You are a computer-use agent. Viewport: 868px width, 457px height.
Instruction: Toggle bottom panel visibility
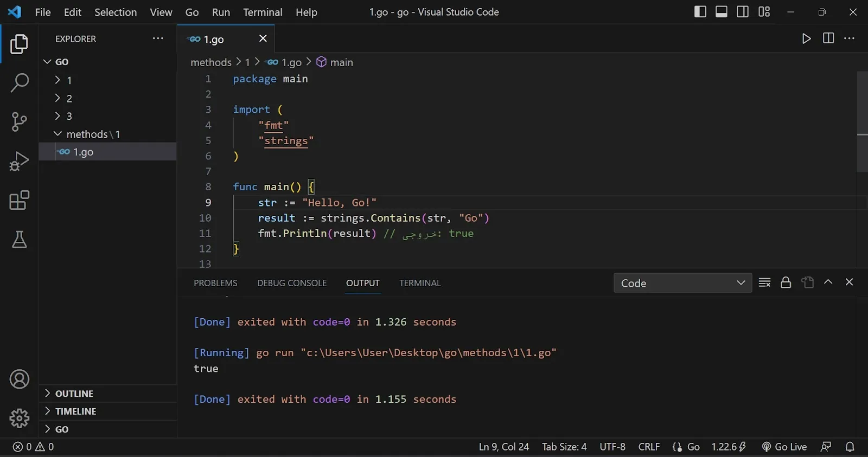point(722,11)
